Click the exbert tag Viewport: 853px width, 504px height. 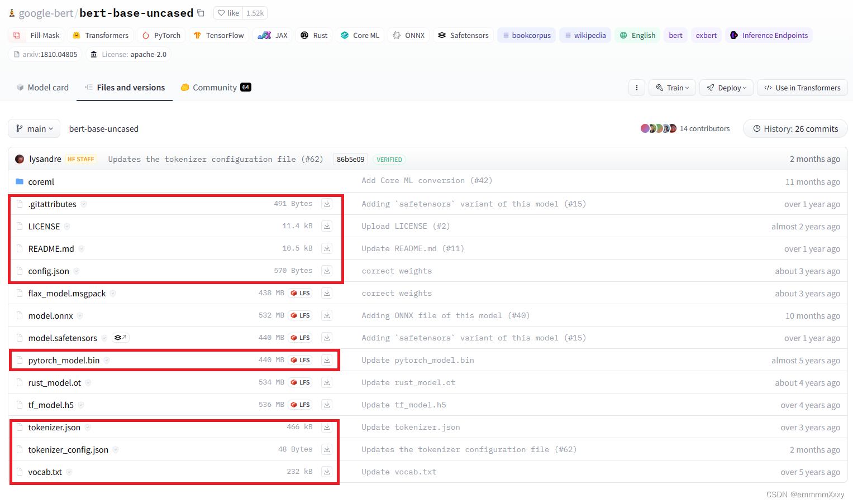pos(706,35)
